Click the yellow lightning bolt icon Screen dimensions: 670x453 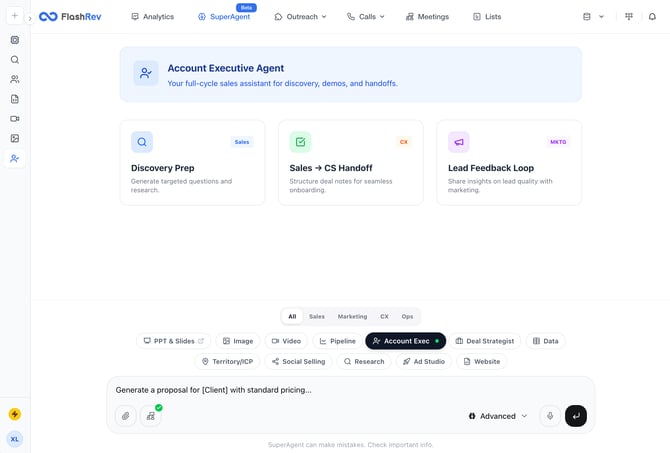coord(15,414)
